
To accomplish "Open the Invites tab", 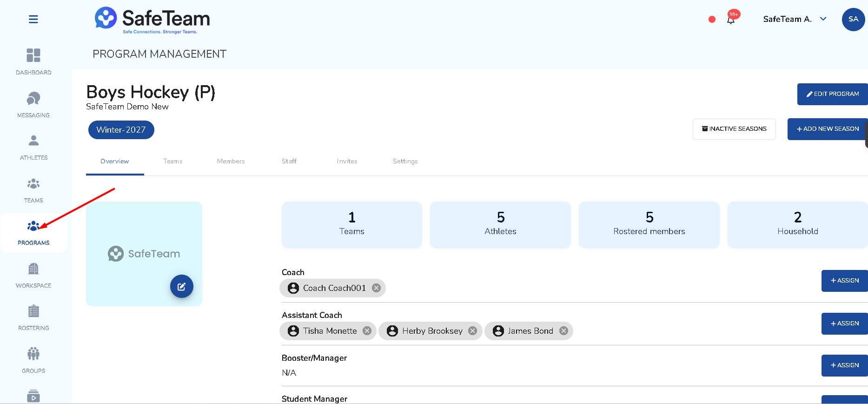I will 347,162.
